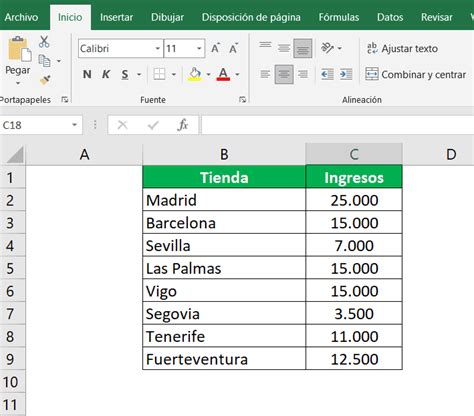474x416 pixels.
Task: Apply red font color A
Action: [x=223, y=74]
